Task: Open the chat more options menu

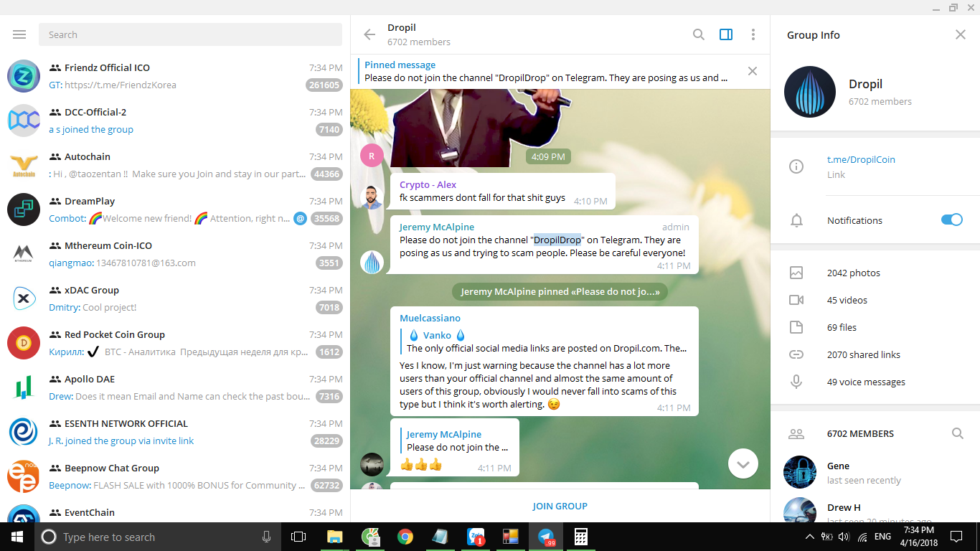Action: 753,34
